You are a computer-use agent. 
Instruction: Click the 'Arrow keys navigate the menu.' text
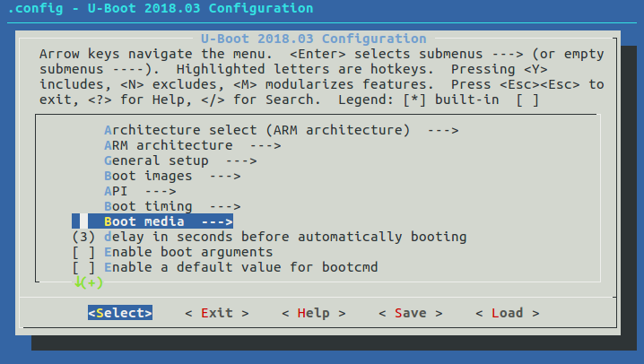156,54
